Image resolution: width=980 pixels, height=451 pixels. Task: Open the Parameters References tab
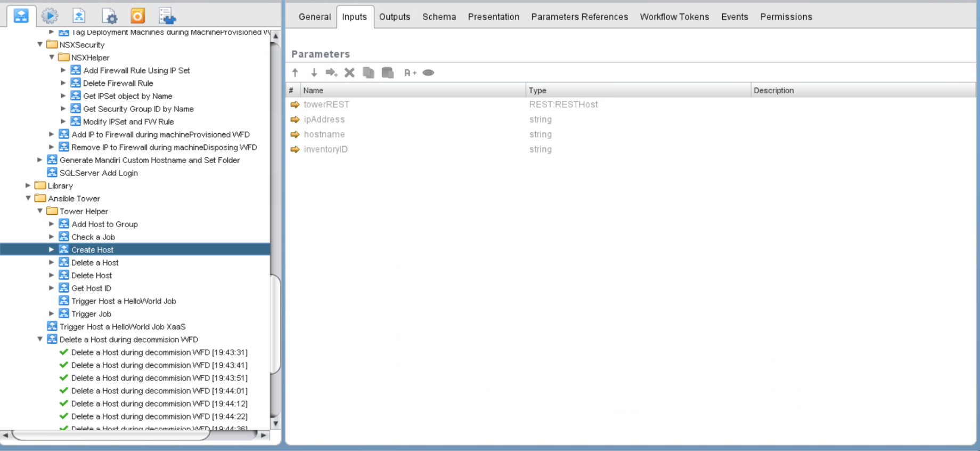579,17
